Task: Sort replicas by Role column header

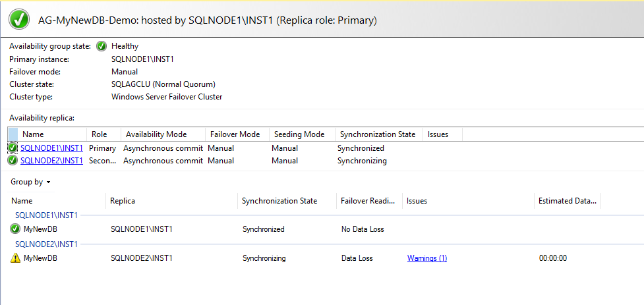Action: (99, 134)
